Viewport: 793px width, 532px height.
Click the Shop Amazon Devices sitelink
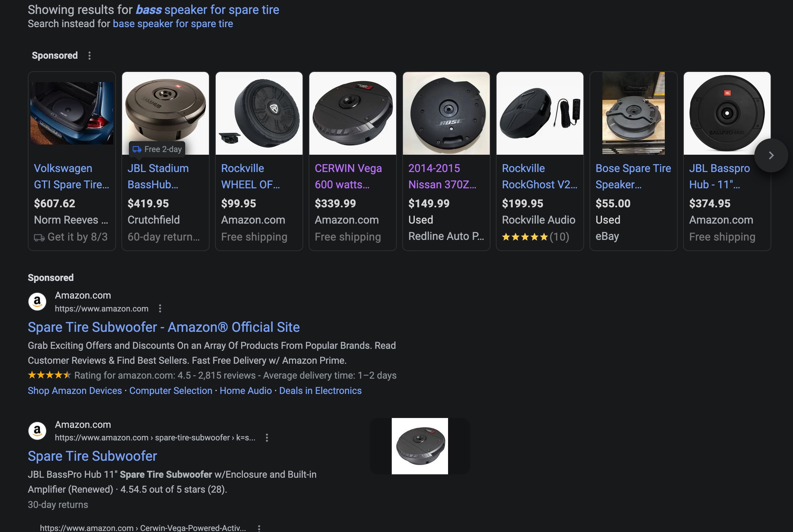(75, 391)
